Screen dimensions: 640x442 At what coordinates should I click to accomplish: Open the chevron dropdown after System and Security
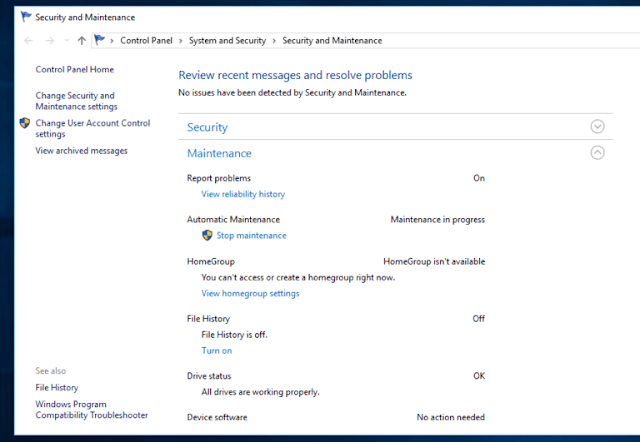(274, 41)
